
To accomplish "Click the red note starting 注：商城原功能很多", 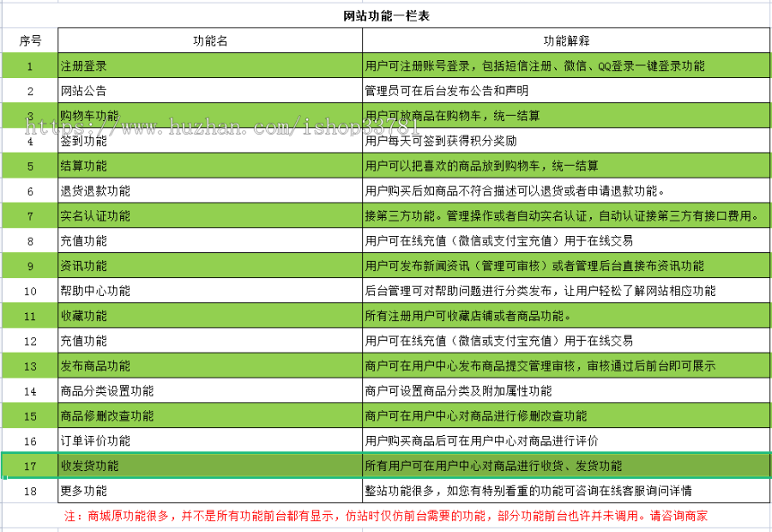I will (x=386, y=516).
